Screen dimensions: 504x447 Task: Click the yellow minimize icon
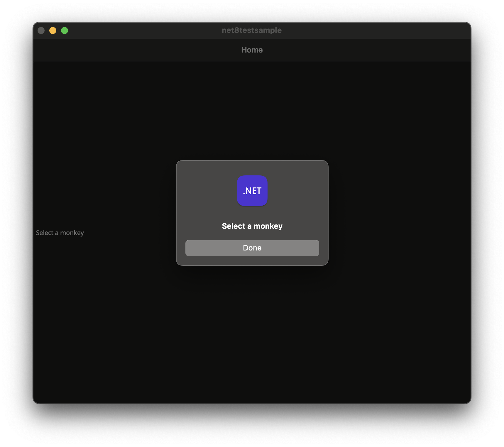click(x=53, y=30)
